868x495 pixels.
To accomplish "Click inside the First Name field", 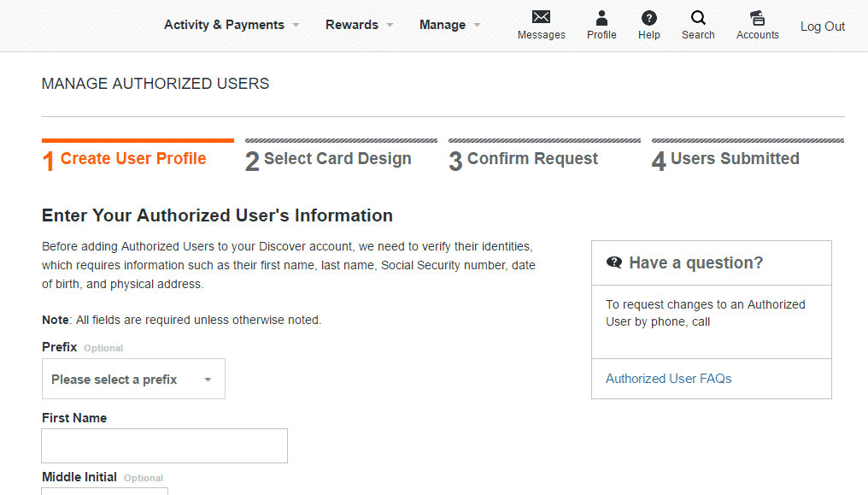I will click(x=164, y=445).
